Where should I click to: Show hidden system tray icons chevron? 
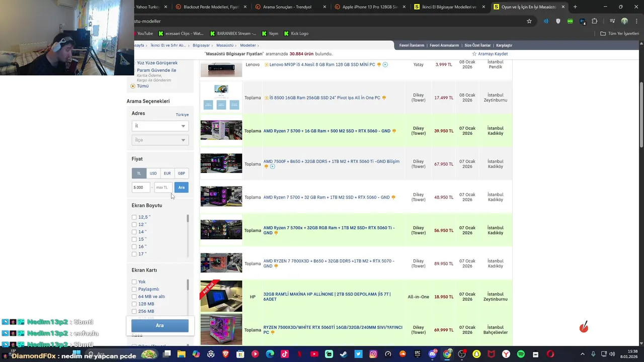click(583, 354)
